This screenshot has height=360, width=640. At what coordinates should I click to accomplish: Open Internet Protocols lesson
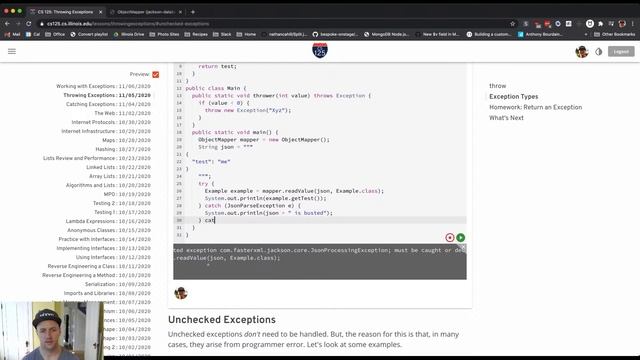pyautogui.click(x=111, y=122)
